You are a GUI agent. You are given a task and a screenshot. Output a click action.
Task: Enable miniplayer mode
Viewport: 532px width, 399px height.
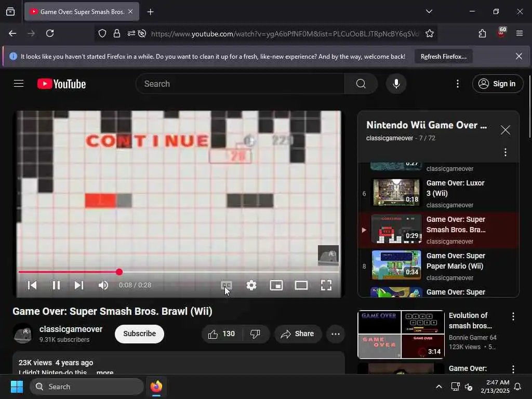click(x=276, y=285)
